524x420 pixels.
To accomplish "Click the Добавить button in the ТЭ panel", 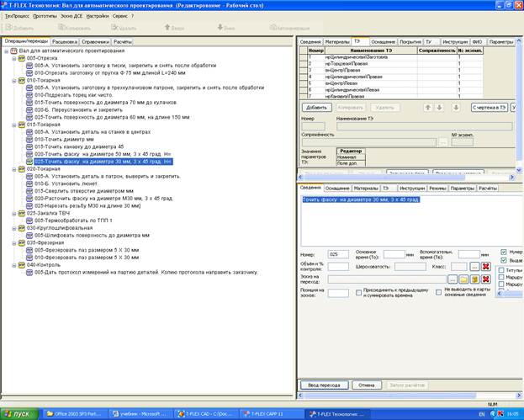I will [316, 108].
